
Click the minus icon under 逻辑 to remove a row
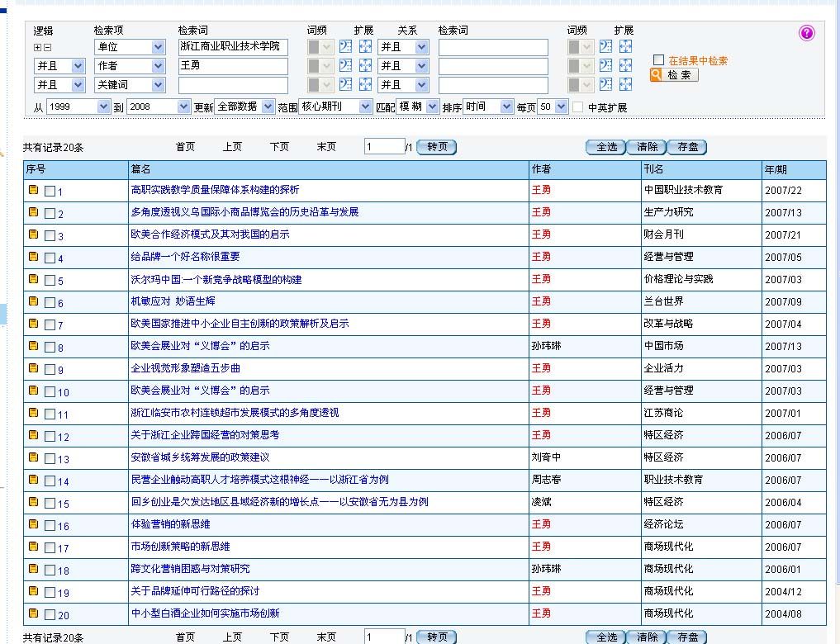pos(48,47)
